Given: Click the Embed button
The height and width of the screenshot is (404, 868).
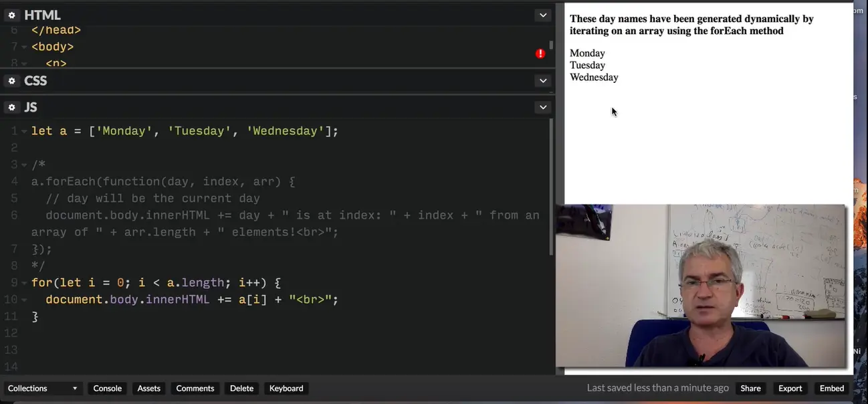Looking at the screenshot, I should coord(832,388).
